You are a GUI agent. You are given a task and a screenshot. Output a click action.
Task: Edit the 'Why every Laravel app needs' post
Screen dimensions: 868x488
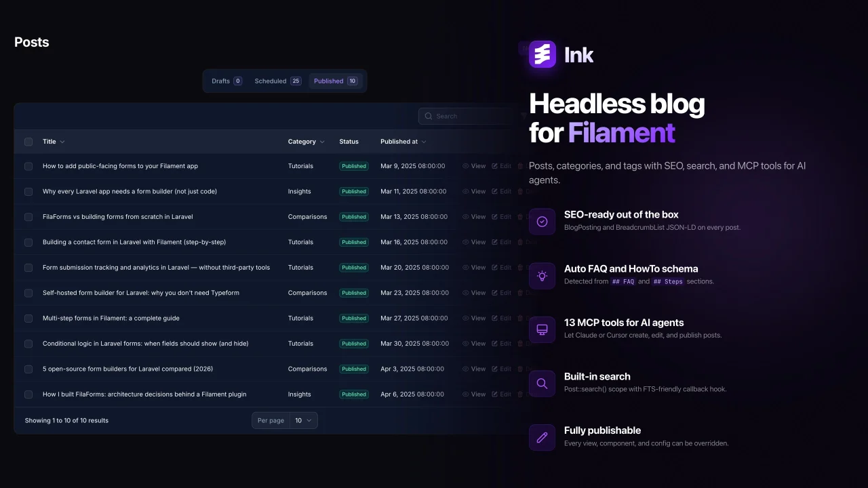[x=502, y=191]
